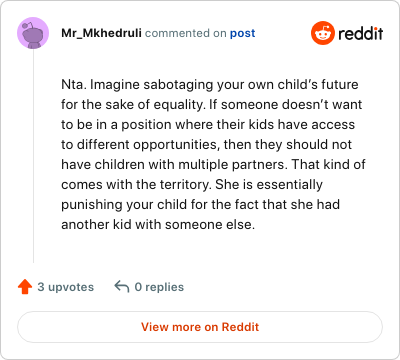Click the orange Reddit Snoo logo
Screen dimensions: 400x360
(x=323, y=33)
